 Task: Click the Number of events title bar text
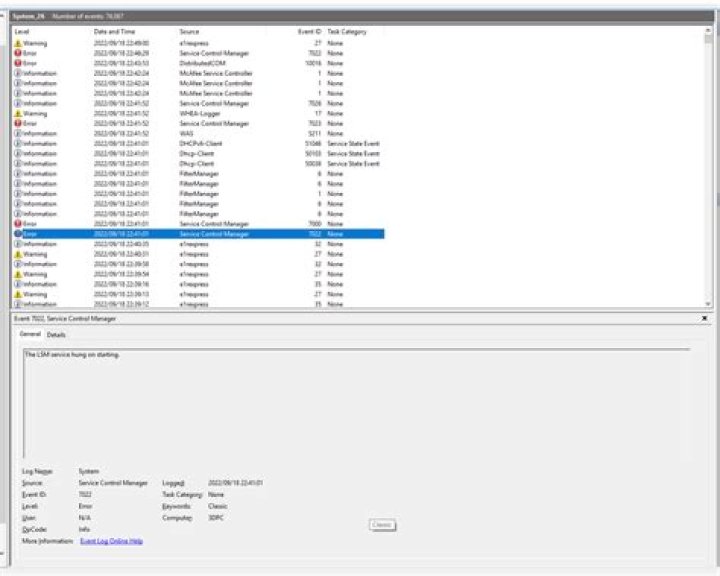(x=88, y=17)
